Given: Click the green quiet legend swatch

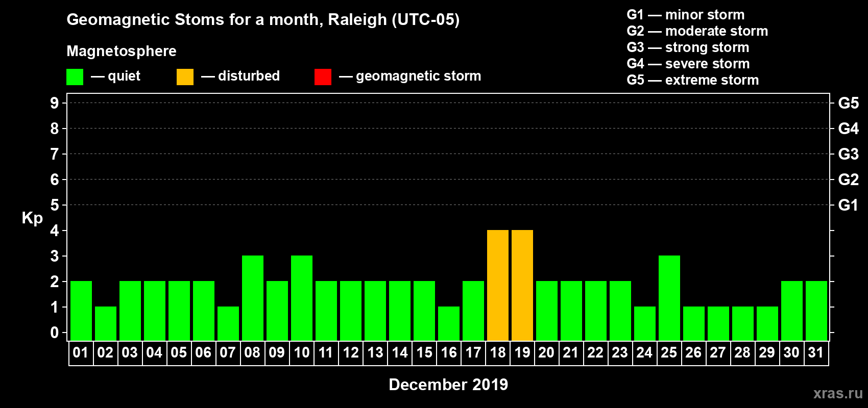Looking at the screenshot, I should pos(75,77).
